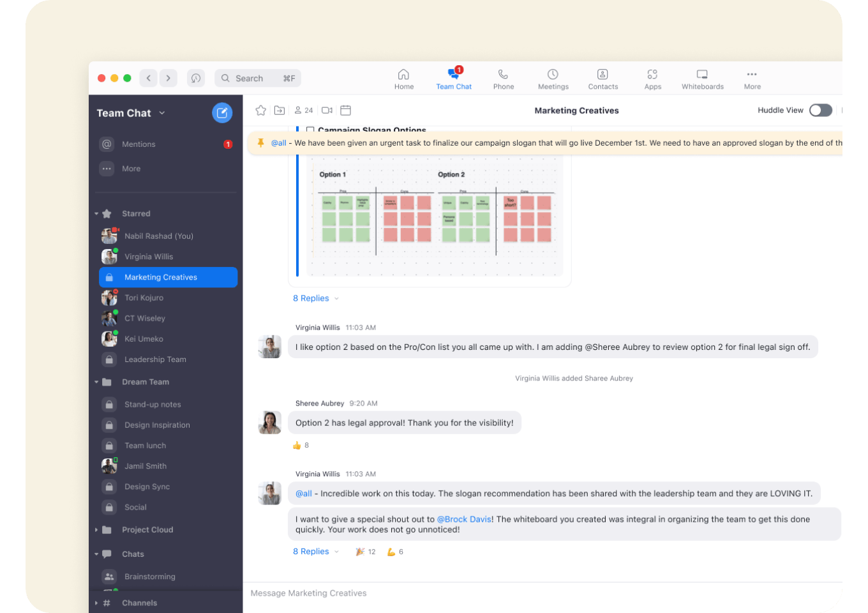Toggle the party popper reaction with 12
The height and width of the screenshot is (613, 868).
click(x=365, y=552)
